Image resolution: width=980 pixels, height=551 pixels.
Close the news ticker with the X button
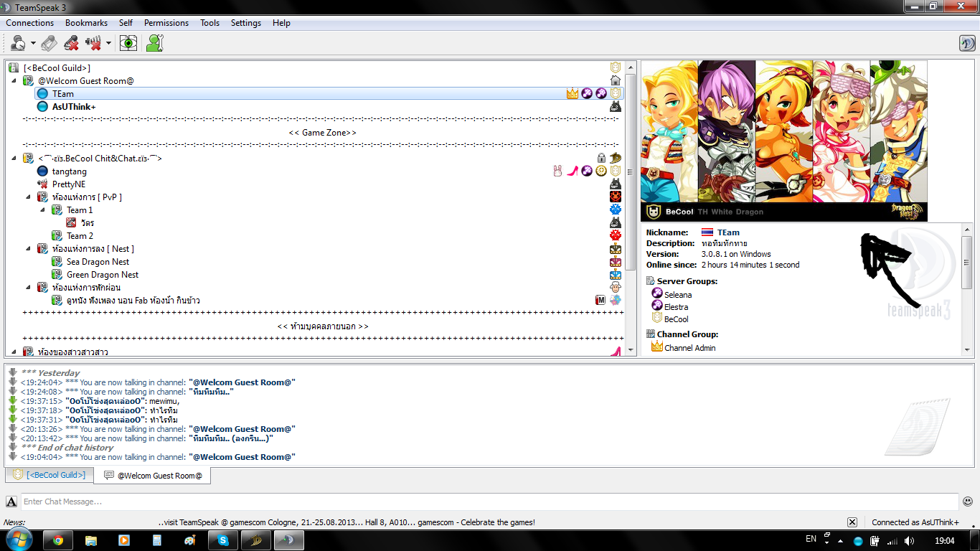coord(852,522)
